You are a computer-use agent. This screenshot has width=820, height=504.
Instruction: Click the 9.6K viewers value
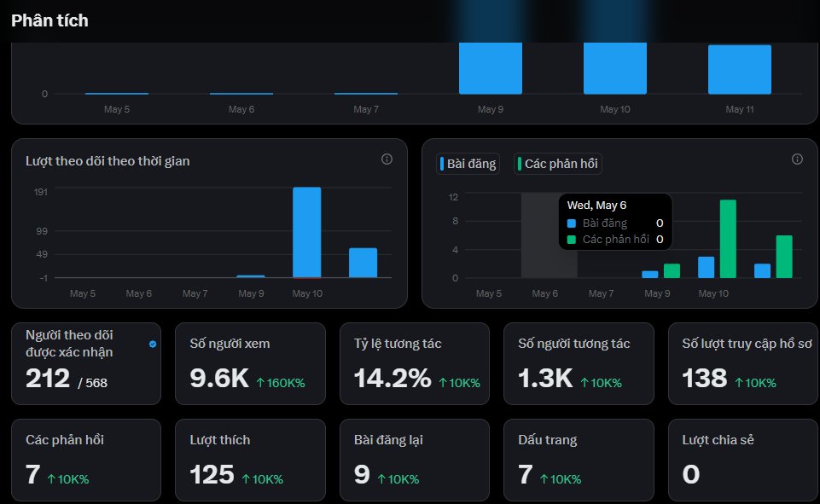219,378
